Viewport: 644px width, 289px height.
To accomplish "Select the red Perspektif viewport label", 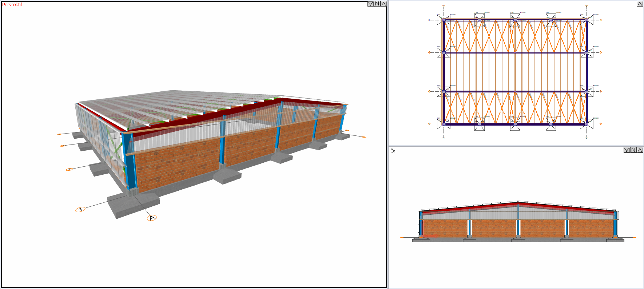I will pyautogui.click(x=12, y=5).
